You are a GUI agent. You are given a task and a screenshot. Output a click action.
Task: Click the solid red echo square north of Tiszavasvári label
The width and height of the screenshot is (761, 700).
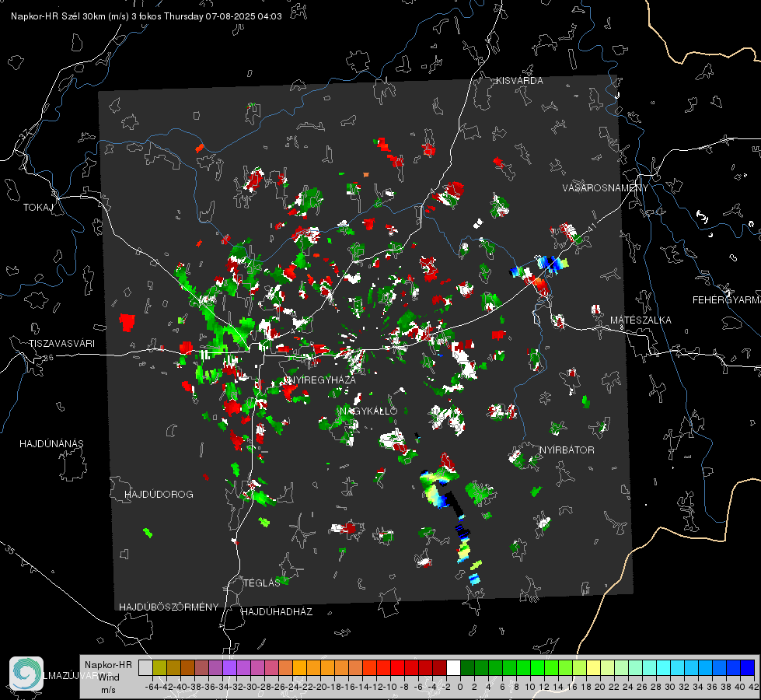[x=127, y=322]
